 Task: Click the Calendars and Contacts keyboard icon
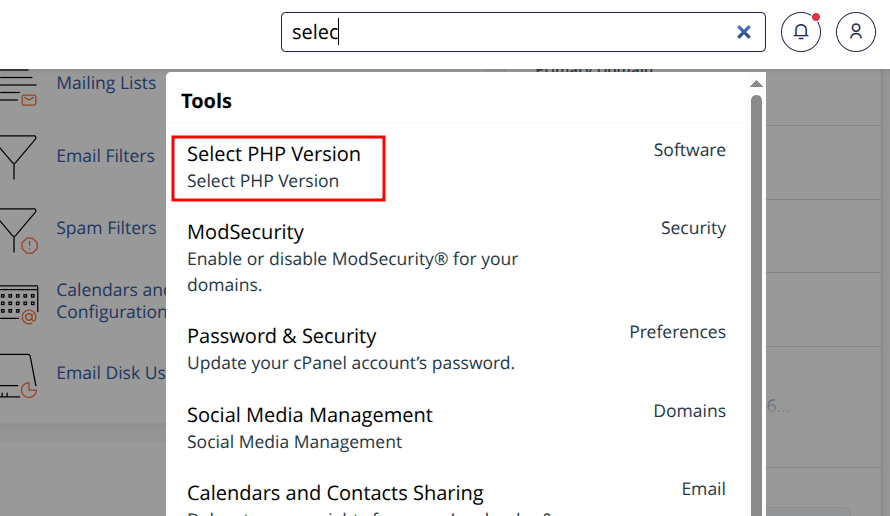pyautogui.click(x=18, y=302)
